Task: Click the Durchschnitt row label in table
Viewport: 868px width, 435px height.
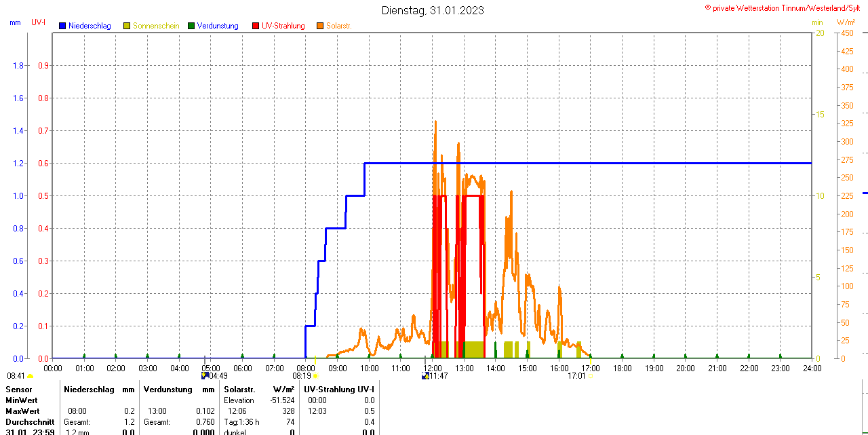Action: tap(30, 422)
